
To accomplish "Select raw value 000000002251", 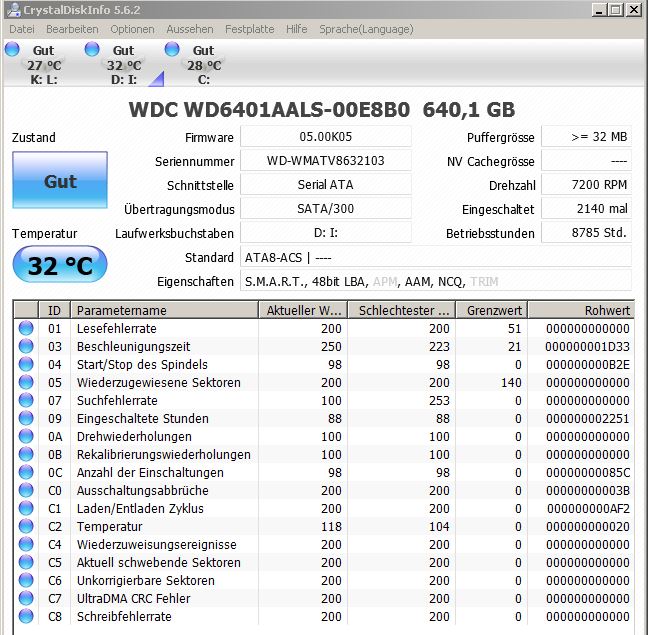I will pyautogui.click(x=587, y=419).
